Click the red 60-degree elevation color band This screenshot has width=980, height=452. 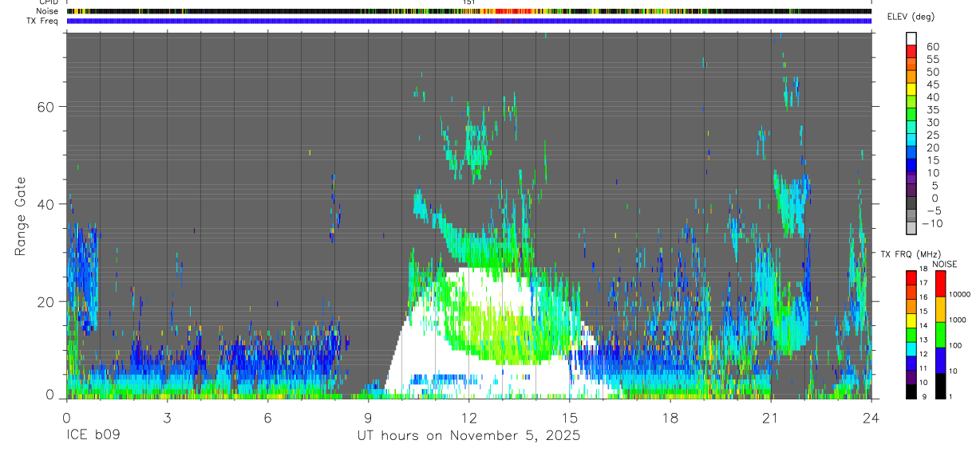[911, 49]
